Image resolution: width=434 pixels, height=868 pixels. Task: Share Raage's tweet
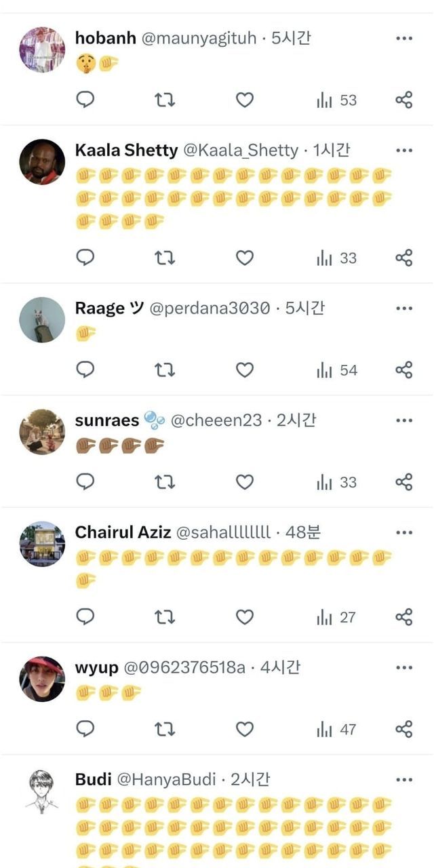(403, 370)
